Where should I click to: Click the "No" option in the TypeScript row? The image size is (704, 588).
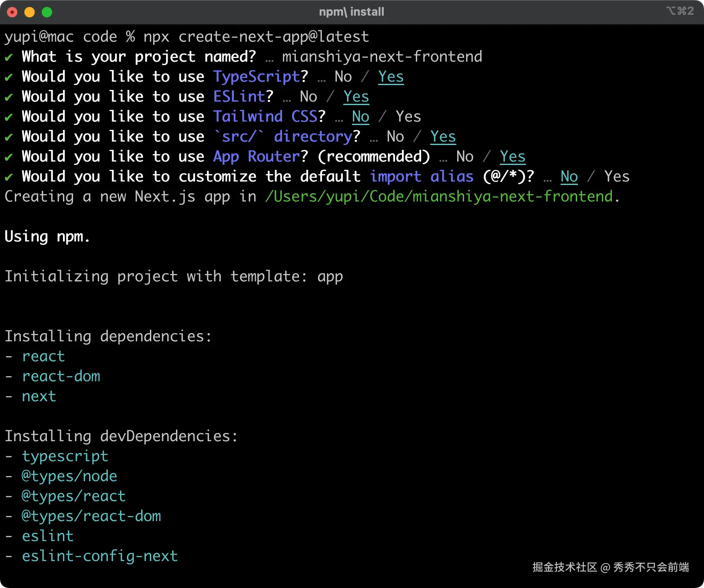[343, 77]
